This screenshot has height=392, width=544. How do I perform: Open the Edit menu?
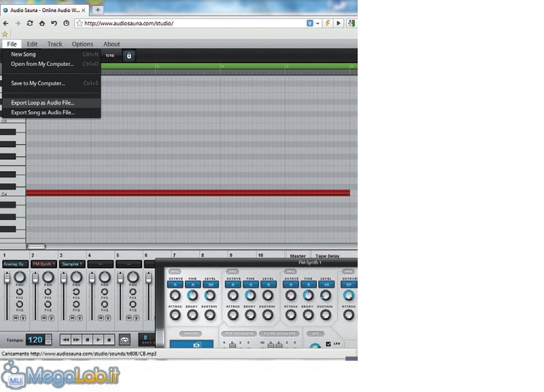pos(32,44)
